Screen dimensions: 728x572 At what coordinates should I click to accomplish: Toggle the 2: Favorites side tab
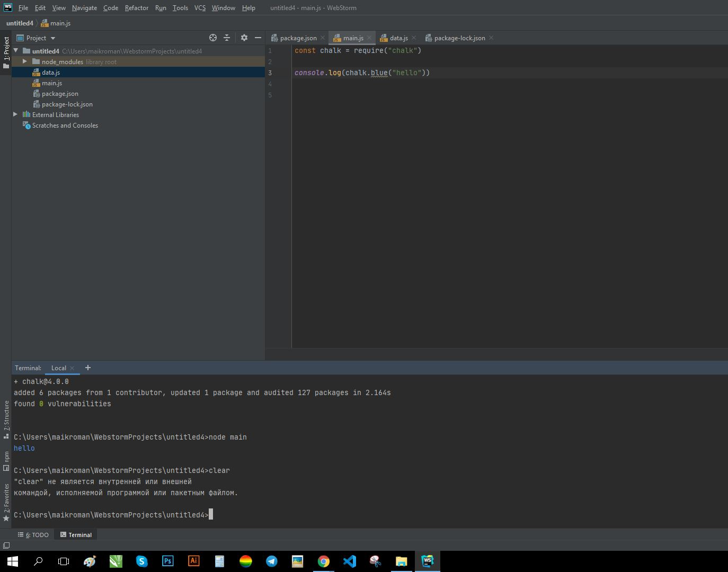pos(6,502)
